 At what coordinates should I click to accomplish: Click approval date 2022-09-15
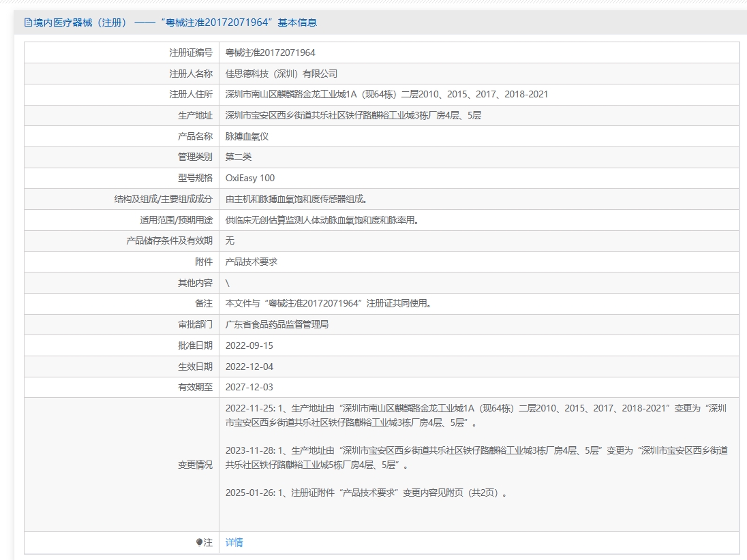(x=249, y=345)
